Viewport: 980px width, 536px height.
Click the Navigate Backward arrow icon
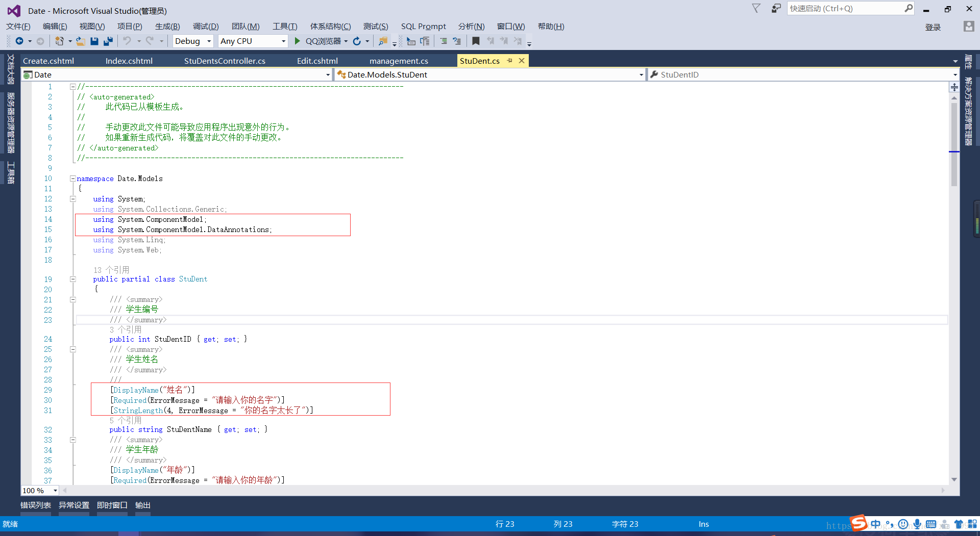pyautogui.click(x=19, y=41)
